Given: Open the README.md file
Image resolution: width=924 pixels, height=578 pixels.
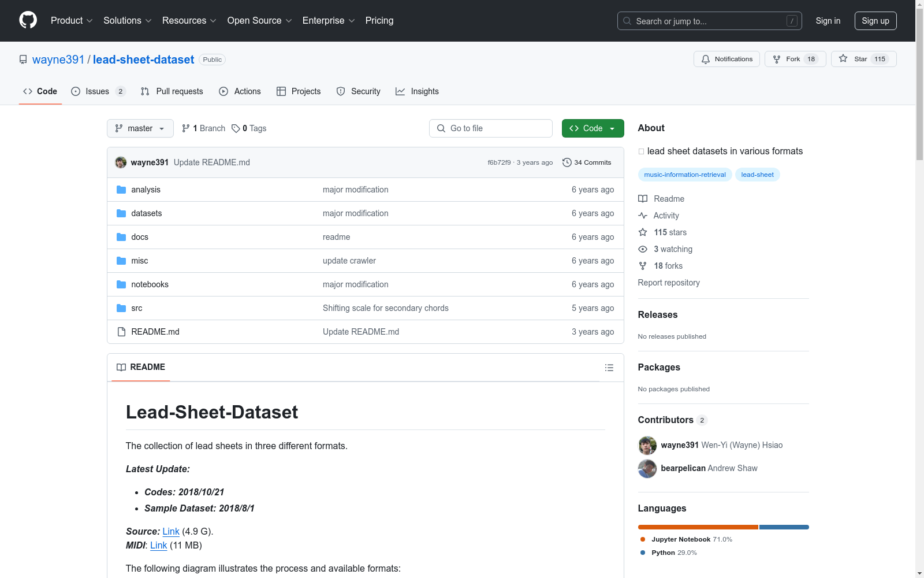Looking at the screenshot, I should tap(155, 332).
